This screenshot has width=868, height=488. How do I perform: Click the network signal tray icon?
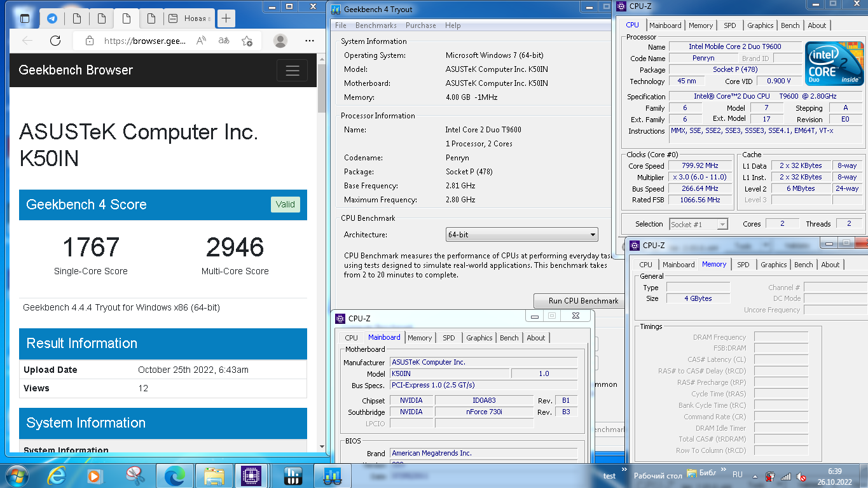(x=786, y=476)
